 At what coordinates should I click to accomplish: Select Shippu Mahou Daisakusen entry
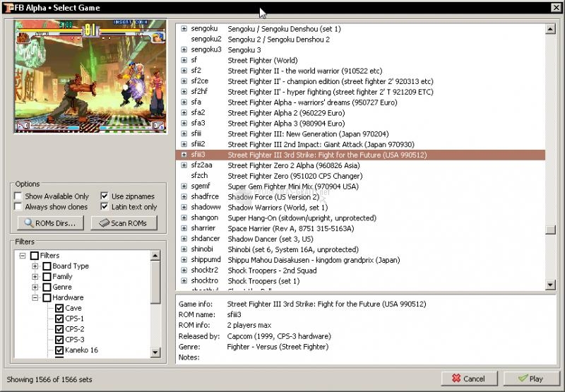(x=314, y=260)
